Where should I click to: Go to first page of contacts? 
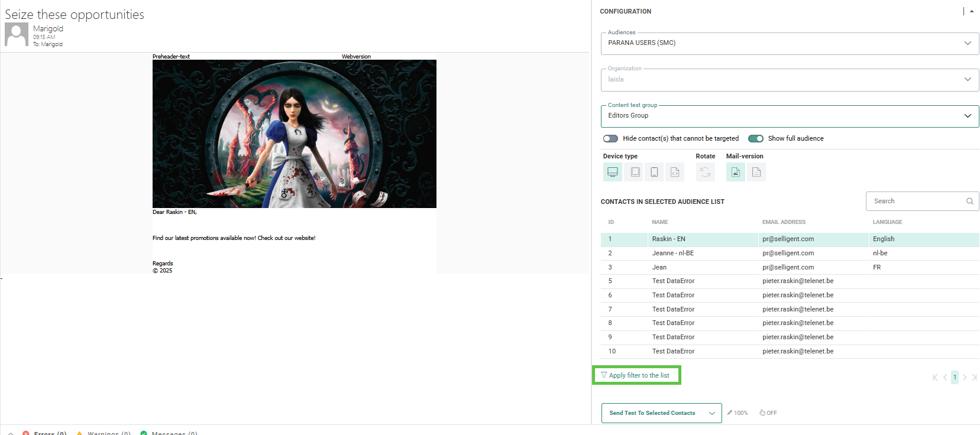pyautogui.click(x=935, y=377)
